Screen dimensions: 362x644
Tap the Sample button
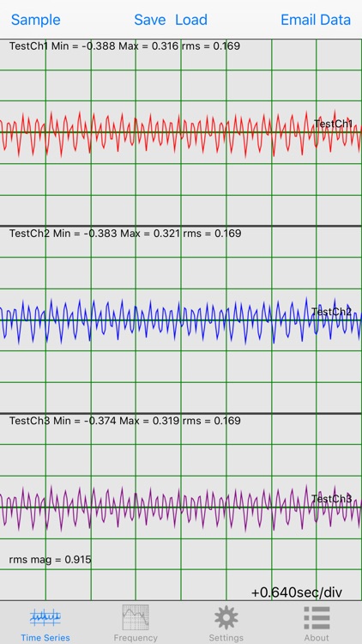[x=36, y=20]
